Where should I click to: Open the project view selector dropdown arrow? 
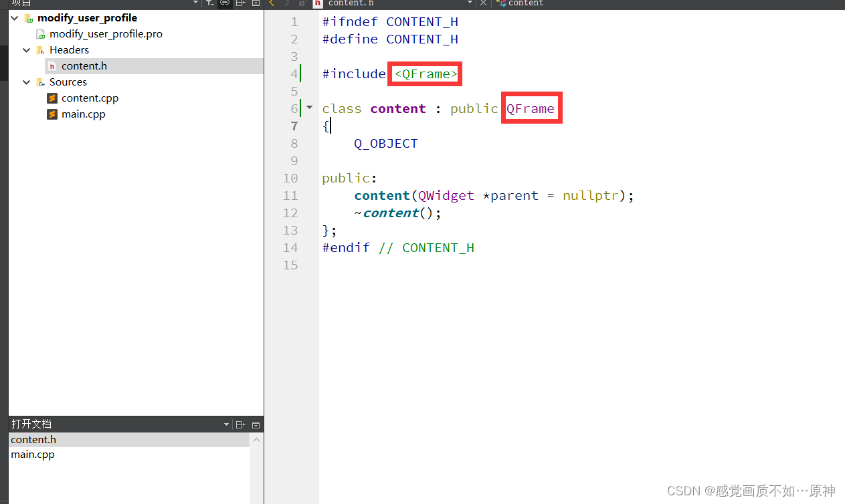coord(195,3)
